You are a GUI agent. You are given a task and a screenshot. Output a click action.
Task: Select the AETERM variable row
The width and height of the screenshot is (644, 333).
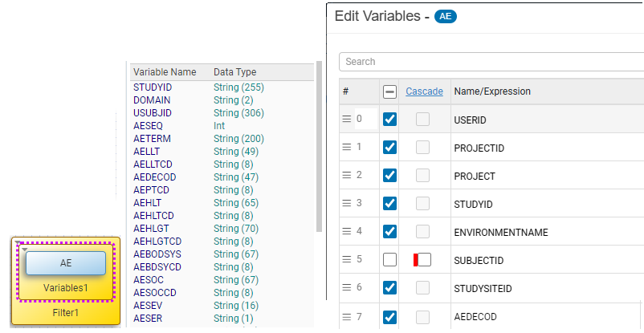tap(222, 139)
